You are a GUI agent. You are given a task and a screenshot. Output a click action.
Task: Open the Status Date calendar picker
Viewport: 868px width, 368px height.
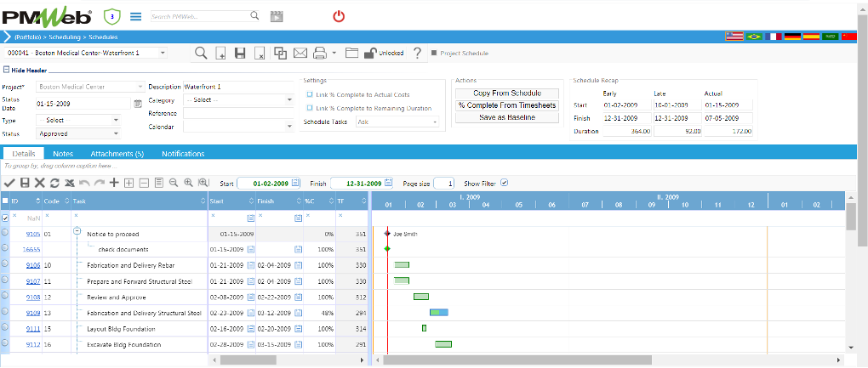pyautogui.click(x=138, y=104)
